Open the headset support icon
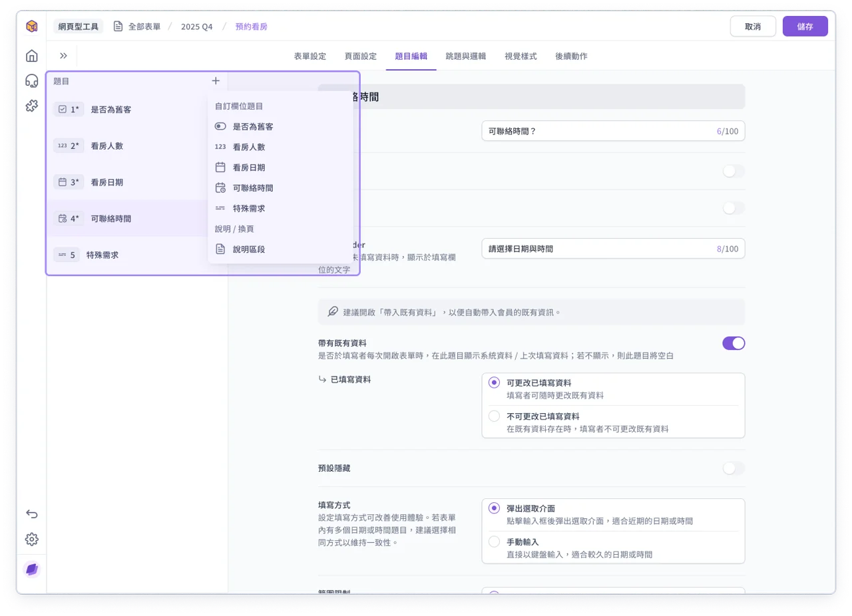Screen dimensions: 852x616 [31, 80]
